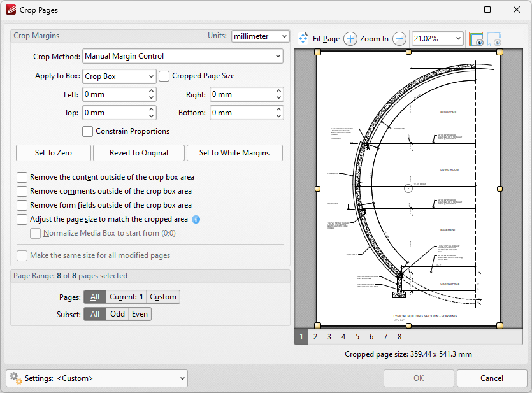Viewport: 532px width, 393px height.
Task: Increase the Top margin with up arrow
Action: [x=152, y=109]
